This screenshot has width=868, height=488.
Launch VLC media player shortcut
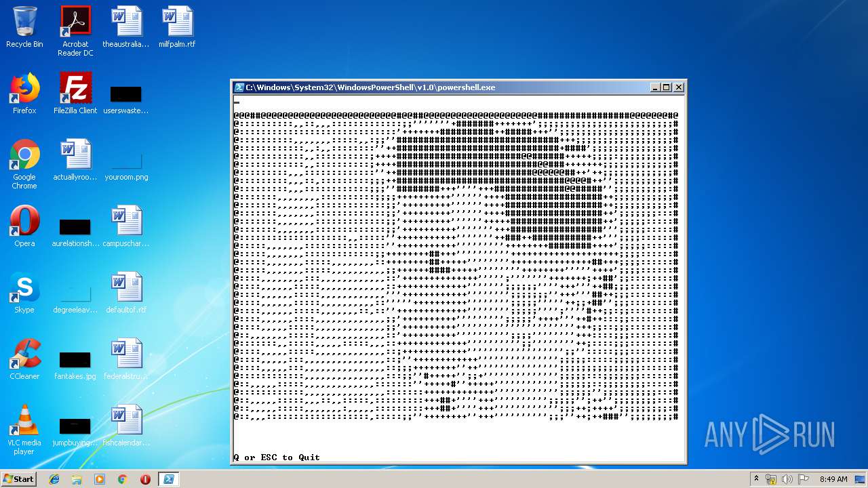coord(24,430)
